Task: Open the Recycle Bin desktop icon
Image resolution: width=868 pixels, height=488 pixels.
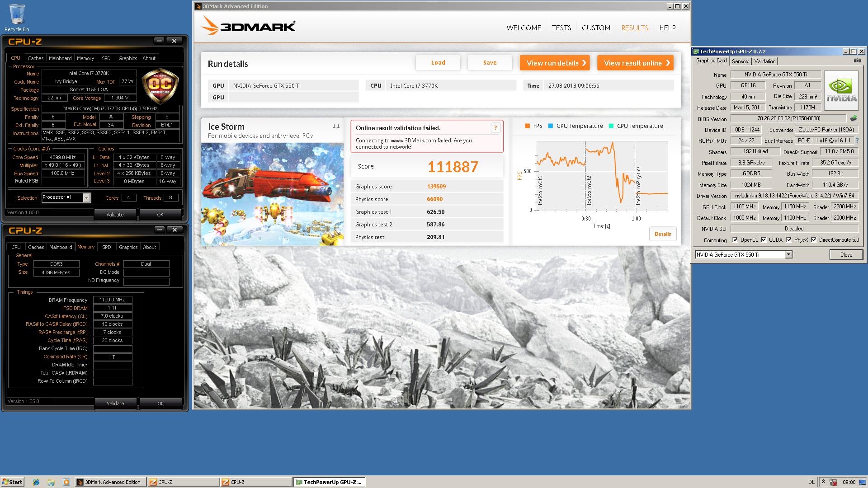Action: tap(17, 18)
